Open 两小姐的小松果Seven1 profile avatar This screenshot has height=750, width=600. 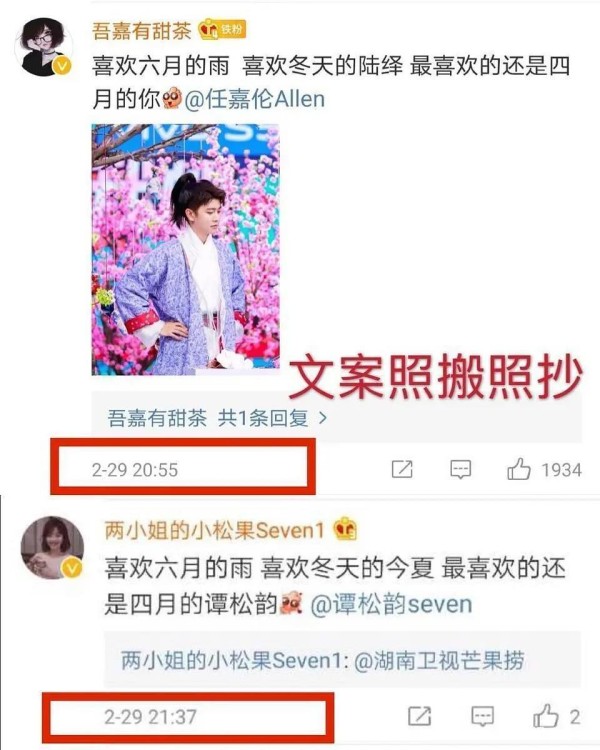click(x=52, y=548)
